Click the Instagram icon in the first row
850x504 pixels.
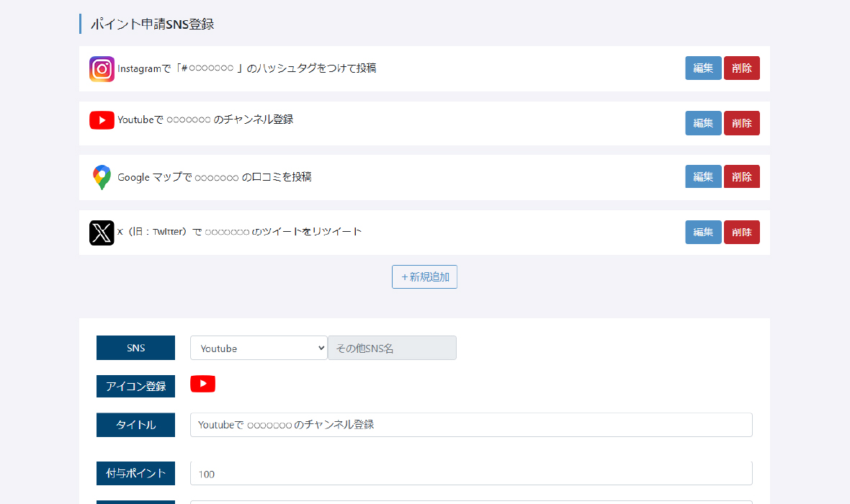(102, 69)
